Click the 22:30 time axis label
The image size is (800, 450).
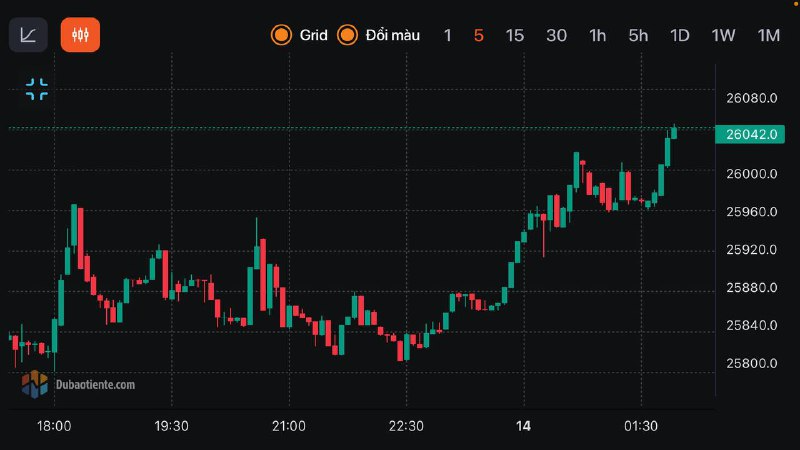(406, 426)
